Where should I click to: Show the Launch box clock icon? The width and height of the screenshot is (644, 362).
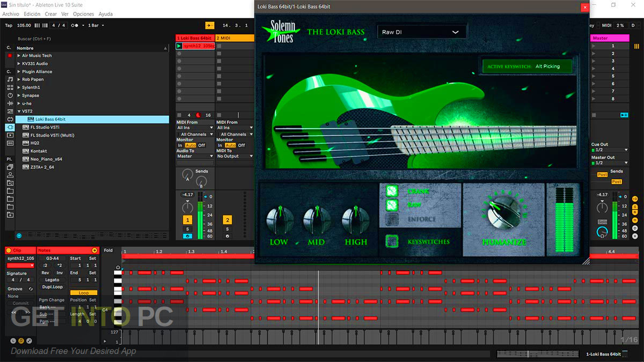pyautogui.click(x=13, y=341)
